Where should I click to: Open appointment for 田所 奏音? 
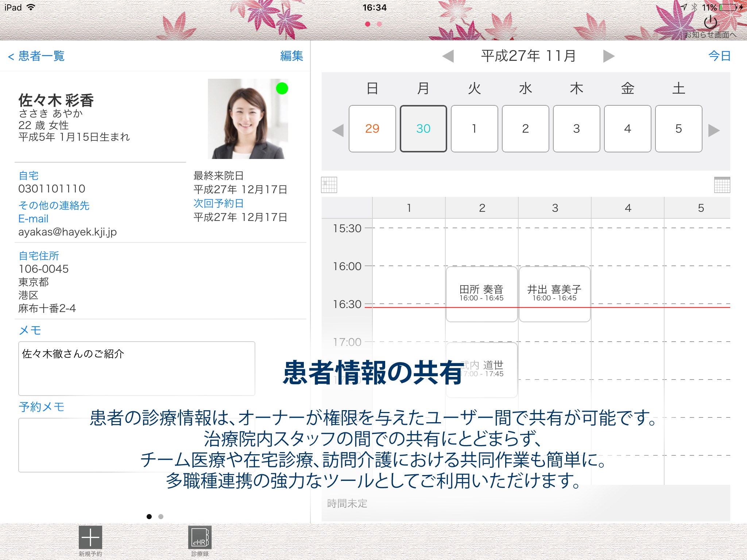[x=481, y=294]
